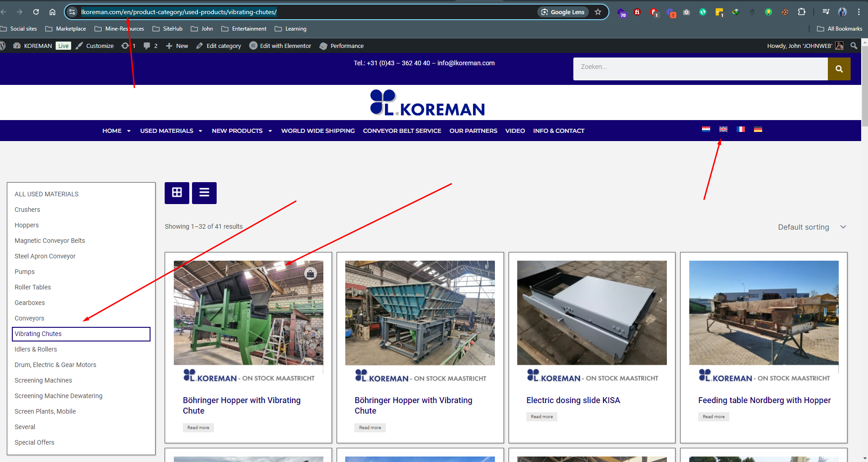Open the KOREMAN site dashboard link
Image resolution: width=868 pixels, height=462 pixels.
coord(33,46)
